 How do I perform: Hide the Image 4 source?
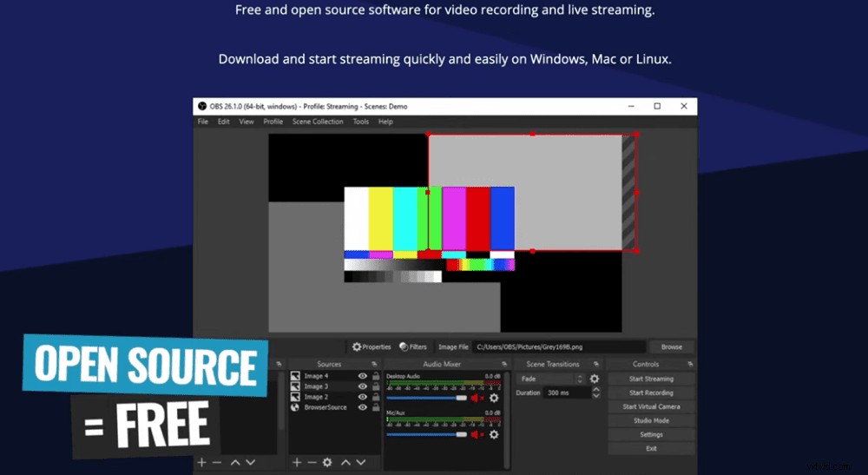coord(363,376)
